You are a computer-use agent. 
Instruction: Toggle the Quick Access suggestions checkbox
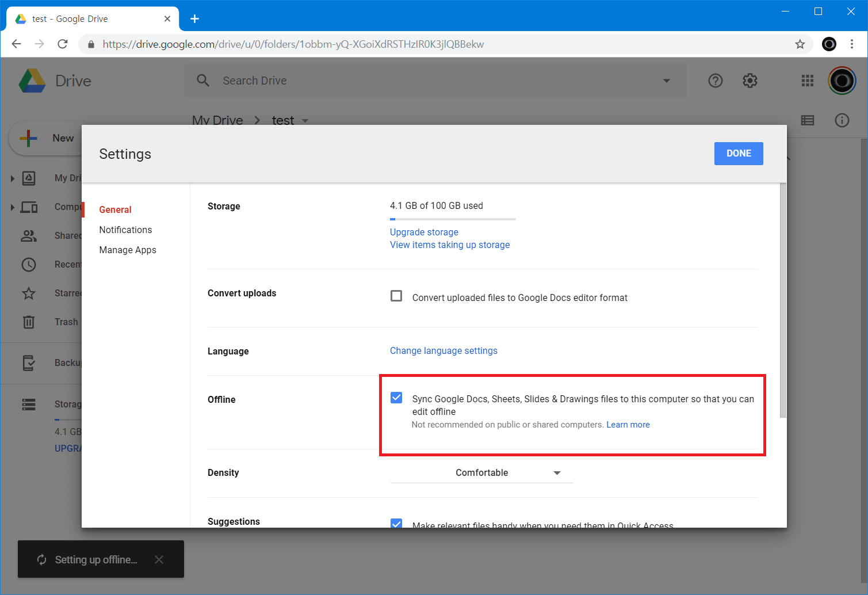tap(396, 523)
